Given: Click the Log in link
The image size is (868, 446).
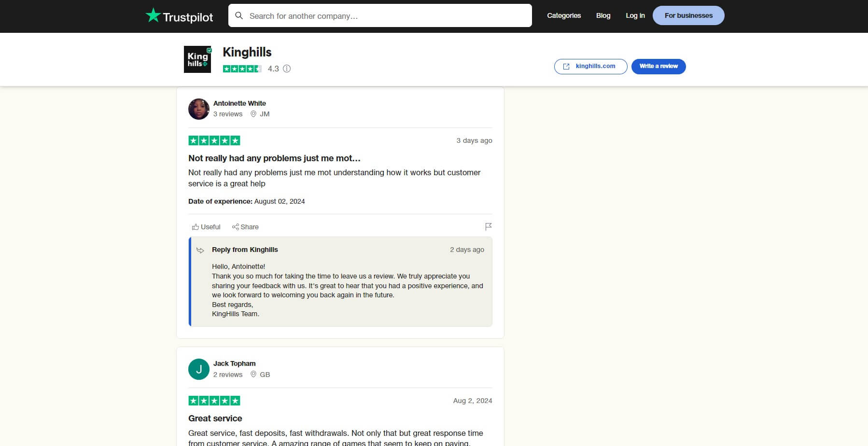Looking at the screenshot, I should point(635,15).
